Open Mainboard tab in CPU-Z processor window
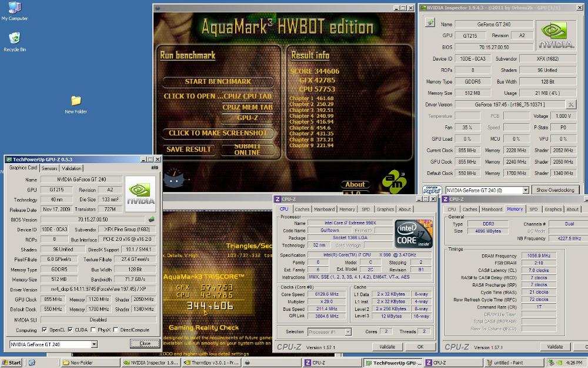Screen dimensions: 588x368 click(324, 209)
